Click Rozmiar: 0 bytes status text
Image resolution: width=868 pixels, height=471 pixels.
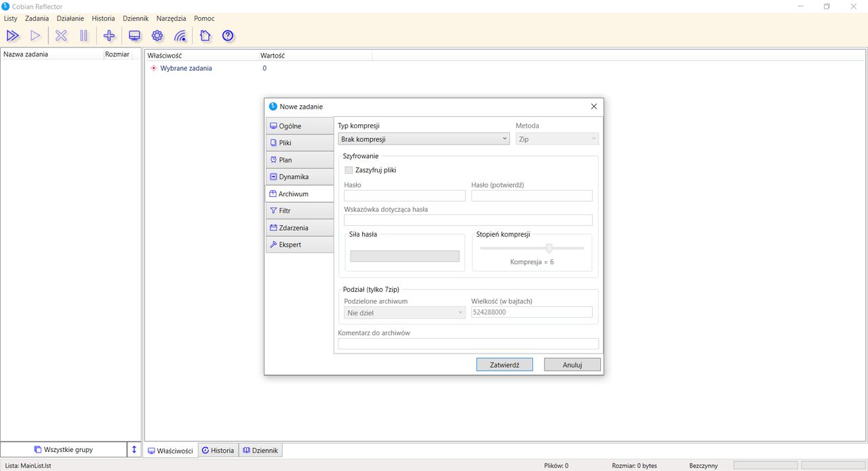[x=634, y=466]
